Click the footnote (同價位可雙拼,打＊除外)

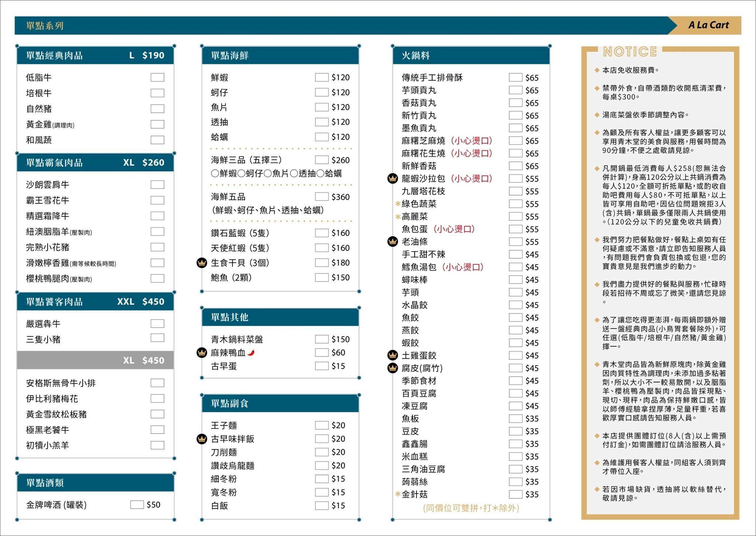pos(471,508)
